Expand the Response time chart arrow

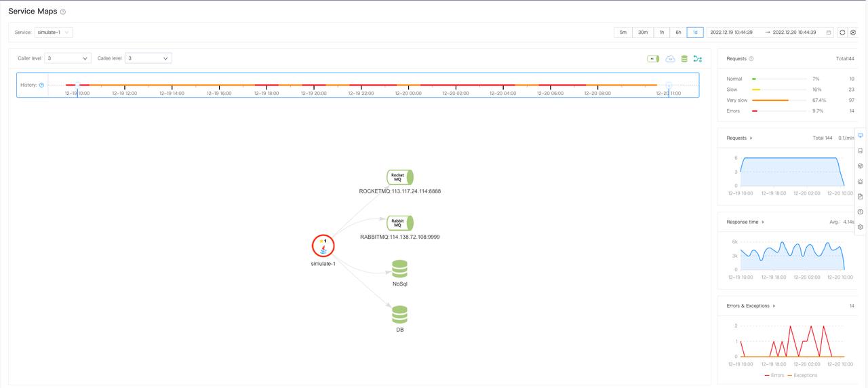(763, 222)
